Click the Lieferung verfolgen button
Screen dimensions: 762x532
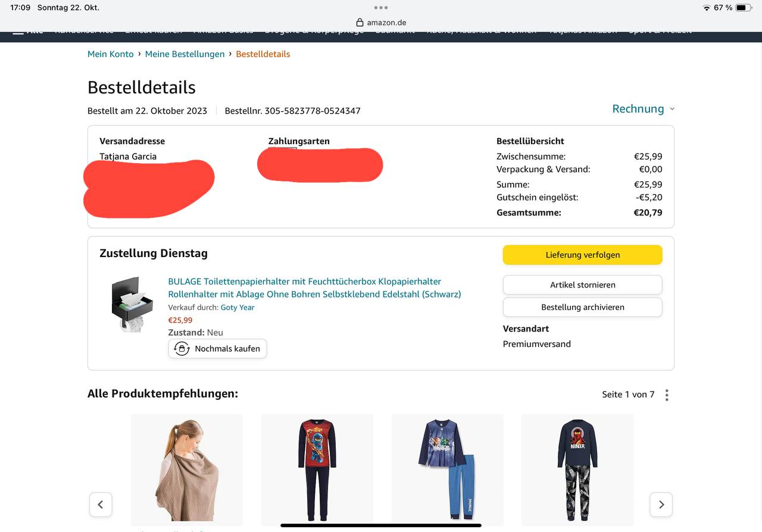coord(583,255)
